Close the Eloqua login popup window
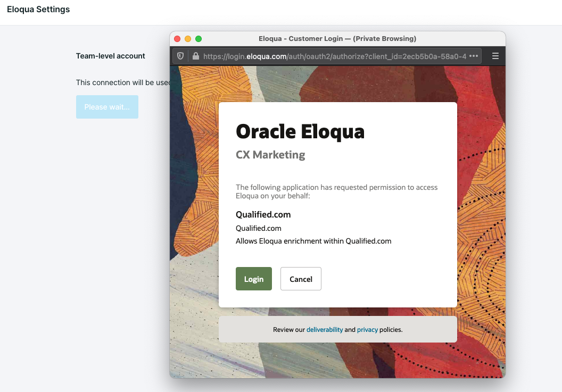 pos(177,39)
